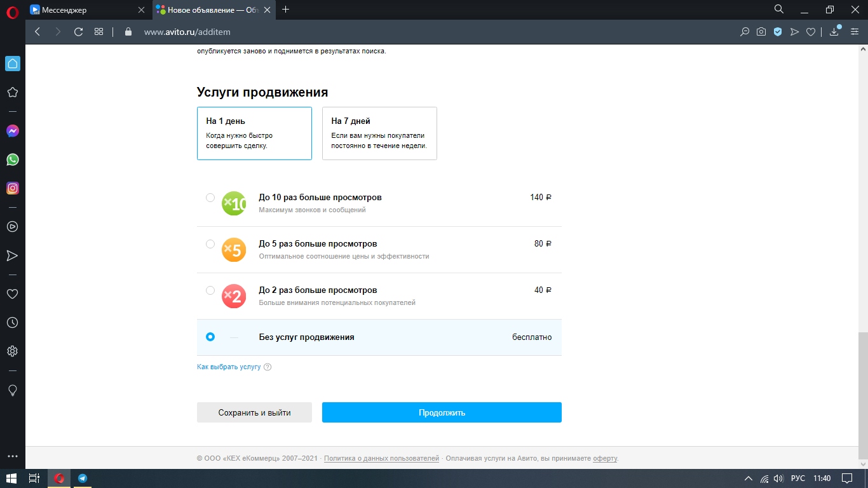Click the lock site-info icon
Screen dimensions: 868x488
(128, 32)
